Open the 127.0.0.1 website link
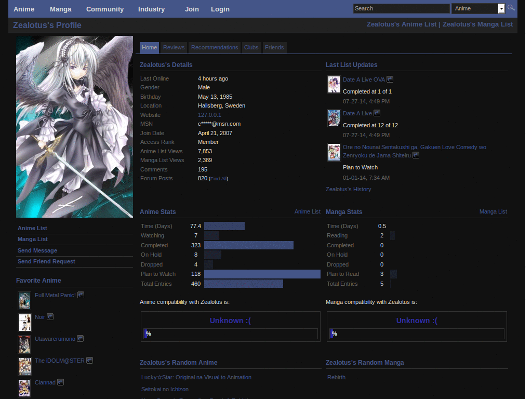This screenshot has width=532, height=399. click(x=209, y=115)
